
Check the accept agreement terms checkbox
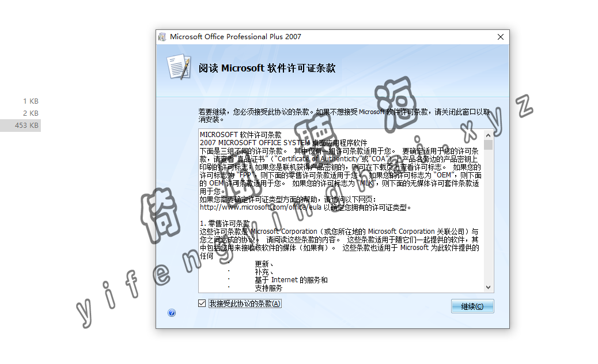click(202, 304)
